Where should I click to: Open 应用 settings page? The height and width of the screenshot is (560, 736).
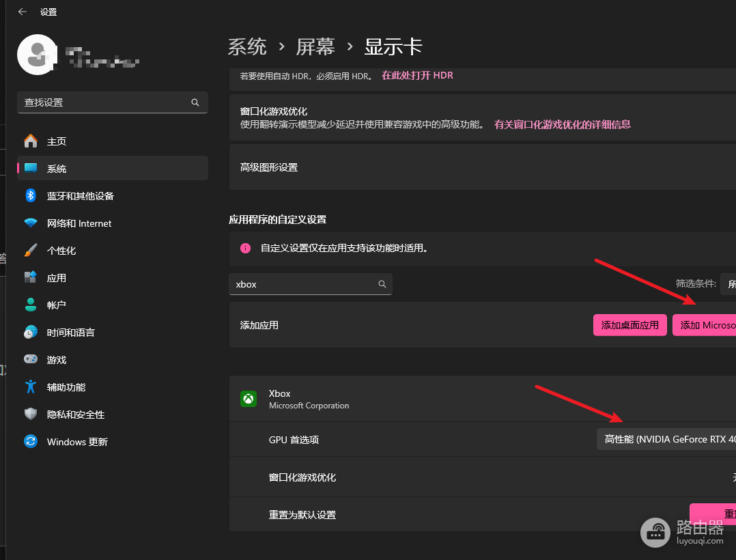[113, 277]
